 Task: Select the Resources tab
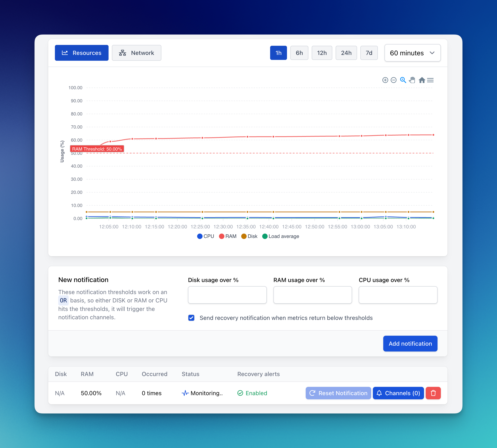point(82,53)
